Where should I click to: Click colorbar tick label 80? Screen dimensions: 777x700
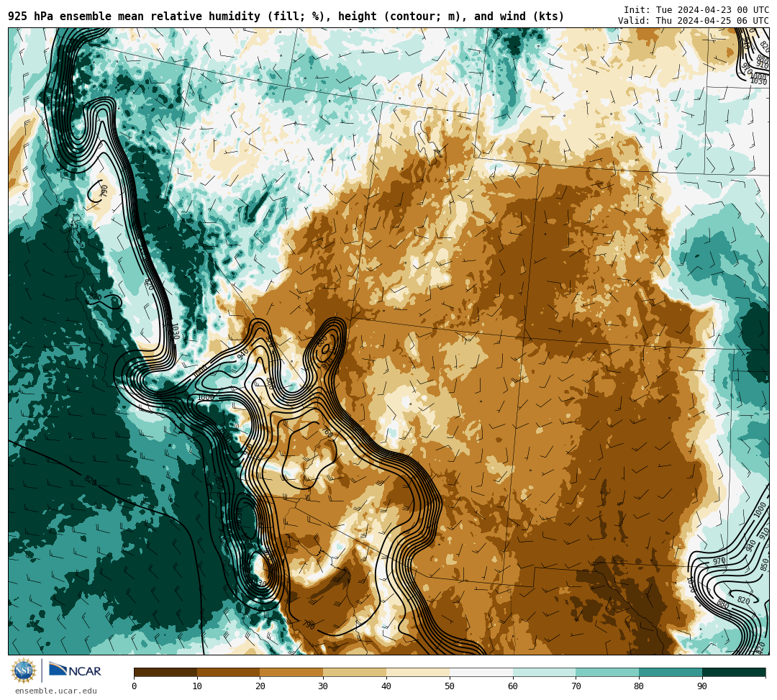point(640,686)
